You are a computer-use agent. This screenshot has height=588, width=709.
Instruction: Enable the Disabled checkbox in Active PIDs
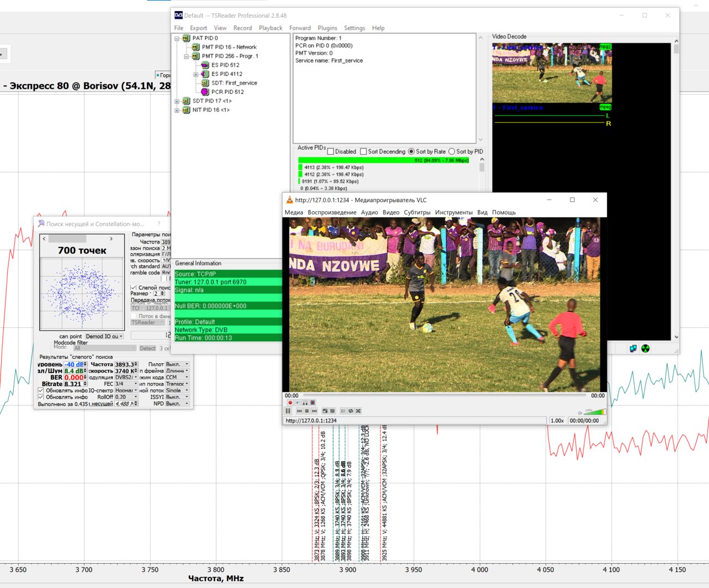pos(331,152)
